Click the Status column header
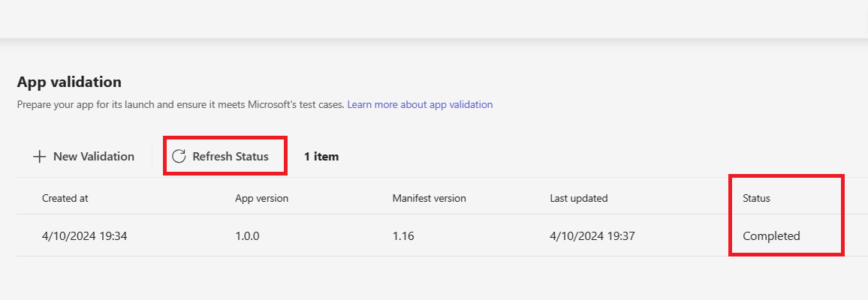 [x=756, y=198]
